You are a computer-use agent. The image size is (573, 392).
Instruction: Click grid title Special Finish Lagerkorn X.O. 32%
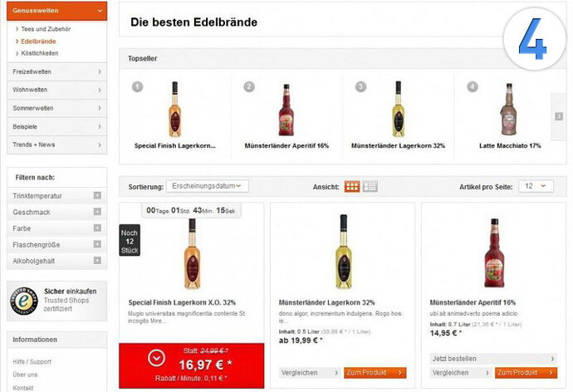[x=182, y=302]
